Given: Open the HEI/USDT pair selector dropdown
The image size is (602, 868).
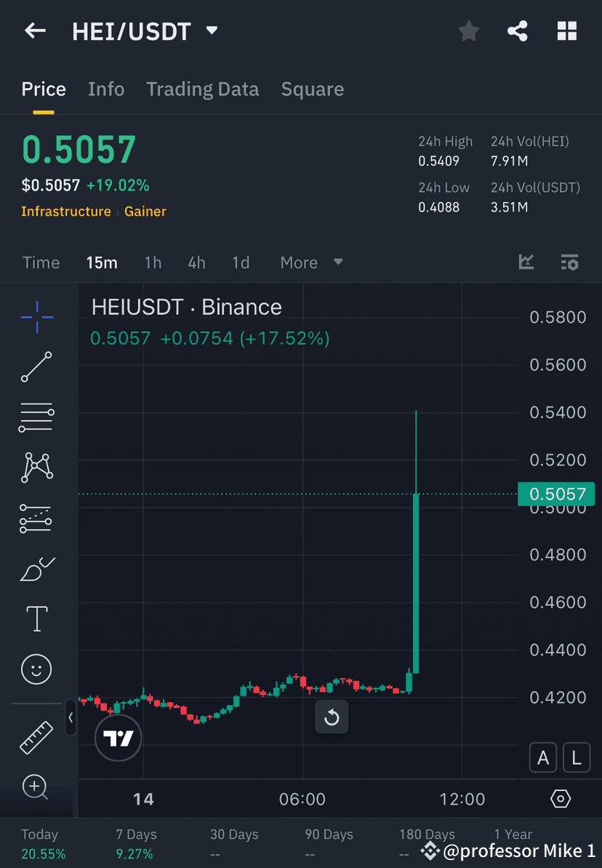Looking at the screenshot, I should (x=211, y=31).
